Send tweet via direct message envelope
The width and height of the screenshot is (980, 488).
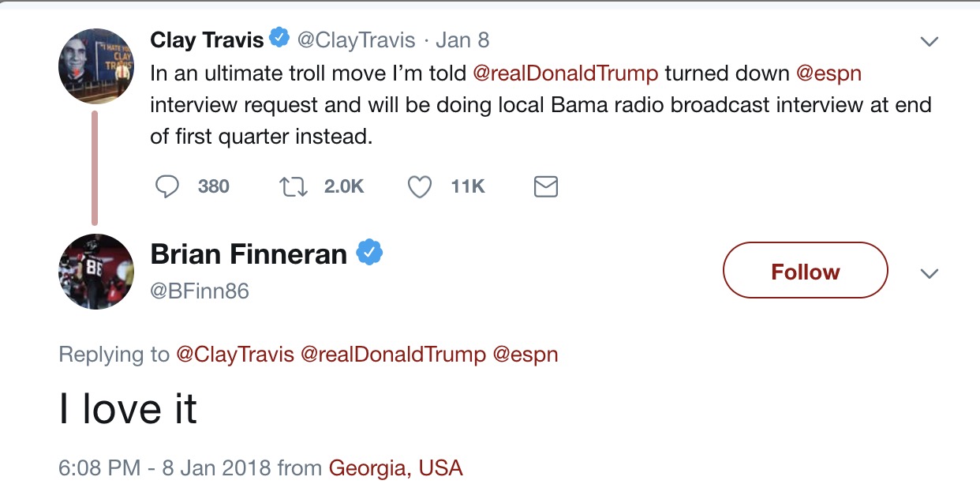546,186
